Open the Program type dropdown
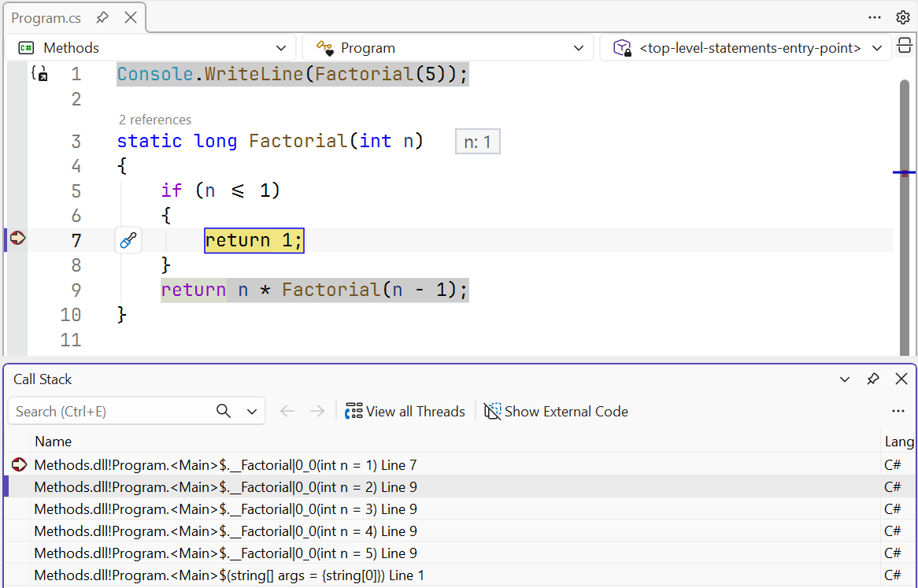Image resolution: width=918 pixels, height=588 pixels. (448, 48)
